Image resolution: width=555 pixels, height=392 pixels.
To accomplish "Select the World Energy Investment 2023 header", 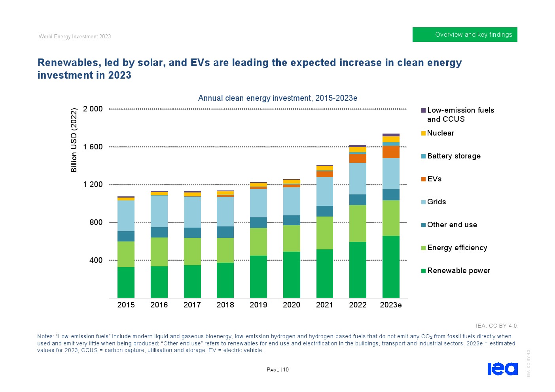I will click(x=74, y=36).
